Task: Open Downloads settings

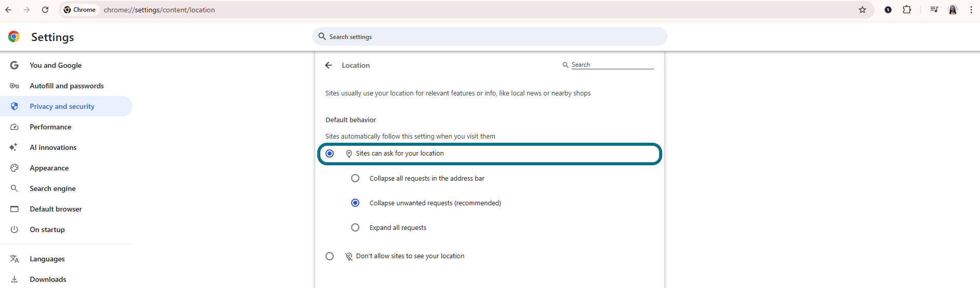Action: [66, 279]
